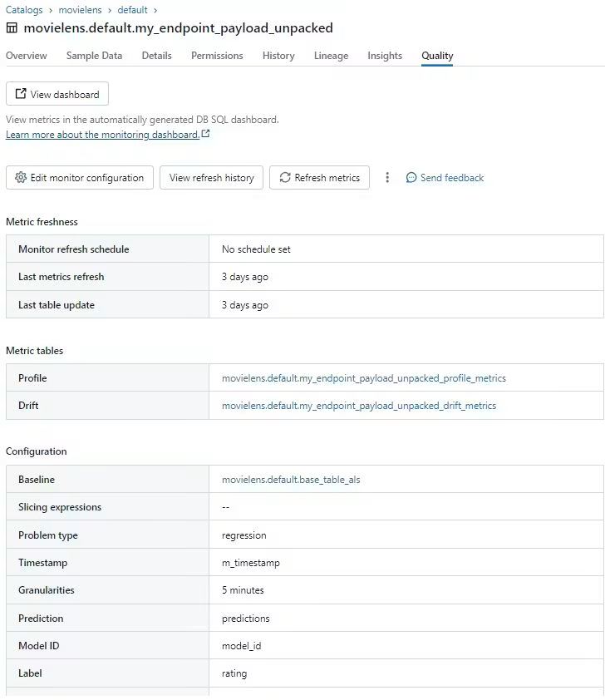This screenshot has height=700, width=605.
Task: Click the 'Problem type' row label
Action: coord(48,535)
